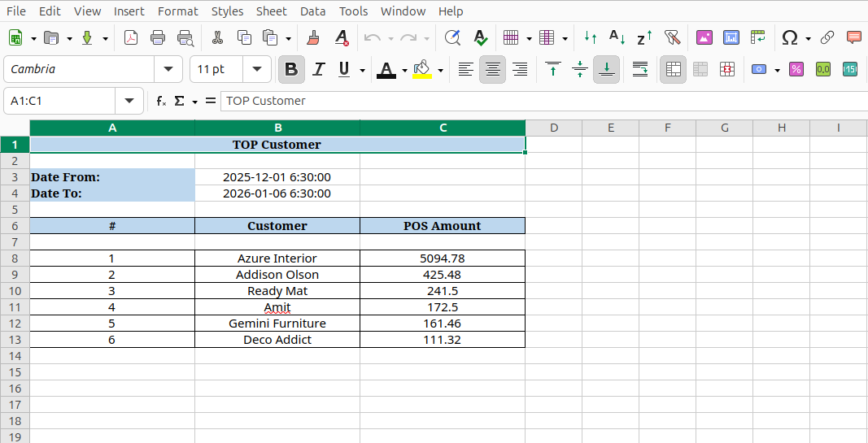Select the Azure Interior cell
The height and width of the screenshot is (443, 868).
point(277,258)
